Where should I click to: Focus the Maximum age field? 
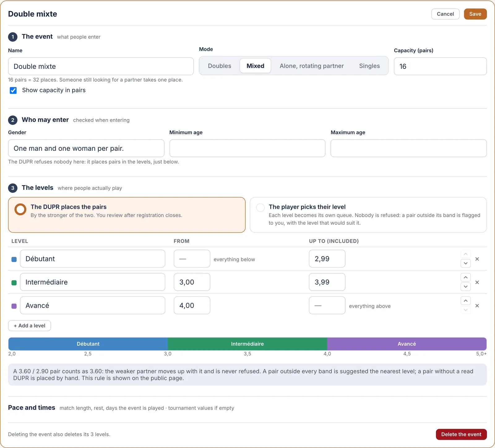pos(409,148)
